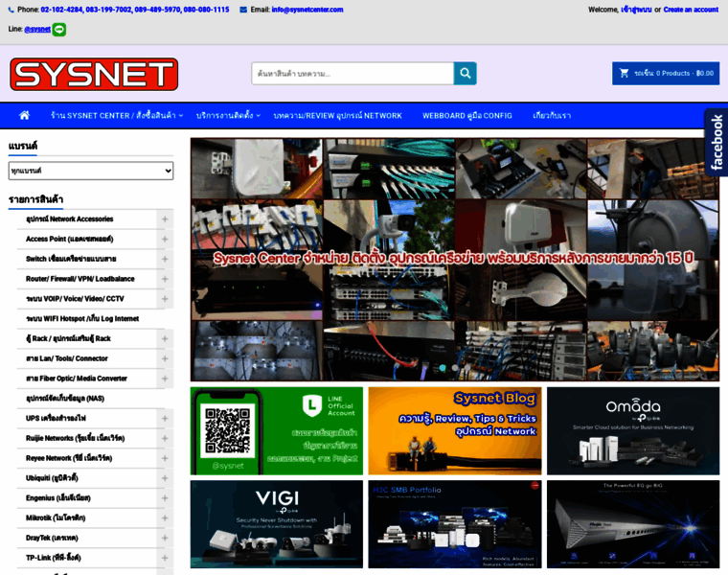This screenshot has height=575, width=728.
Task: Expand UPS category plus icon
Action: click(165, 419)
